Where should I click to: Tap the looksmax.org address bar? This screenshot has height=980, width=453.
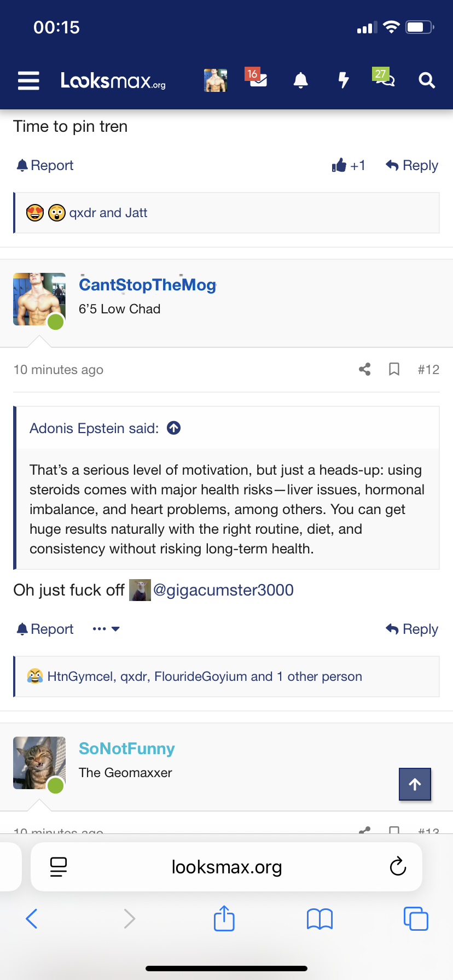[x=226, y=867]
